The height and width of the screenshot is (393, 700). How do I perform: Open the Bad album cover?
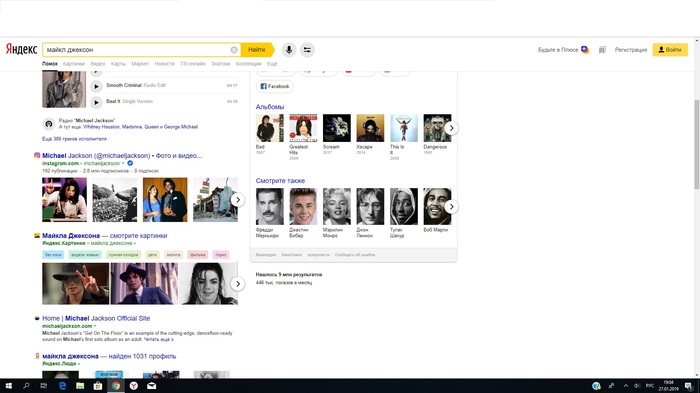tap(270, 128)
